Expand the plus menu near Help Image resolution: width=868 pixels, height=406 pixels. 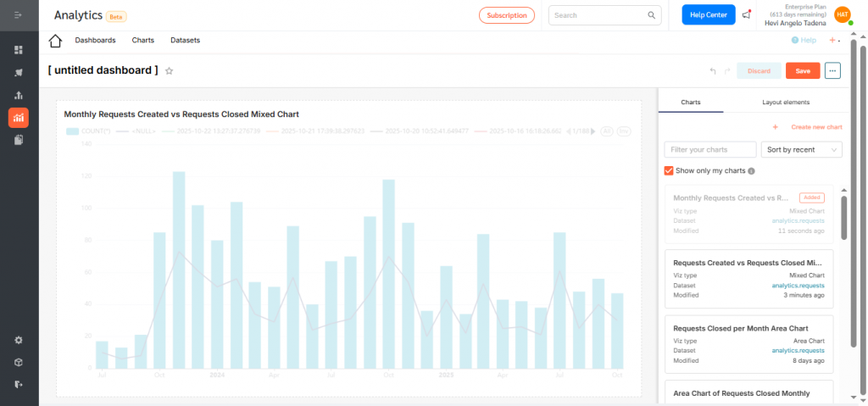(x=834, y=41)
